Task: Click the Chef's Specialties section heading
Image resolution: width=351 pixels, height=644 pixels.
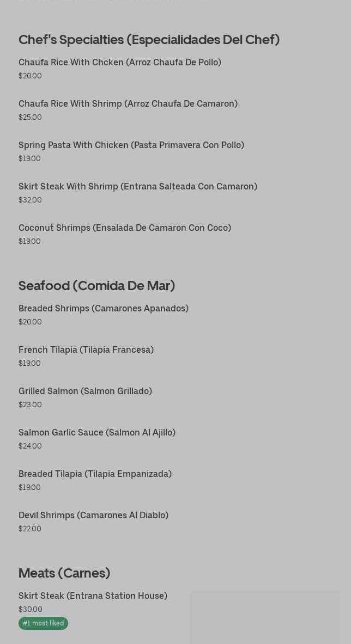Action: pyautogui.click(x=149, y=39)
